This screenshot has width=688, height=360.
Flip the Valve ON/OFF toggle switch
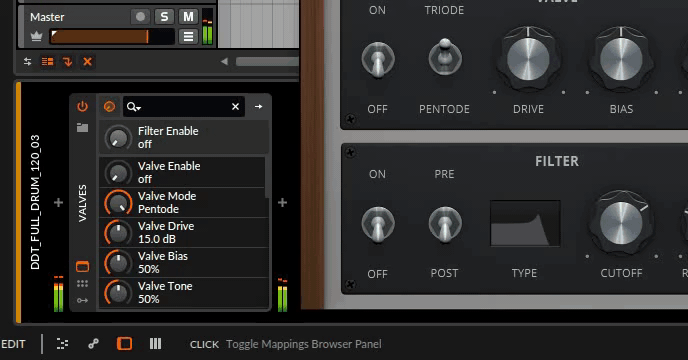(378, 59)
